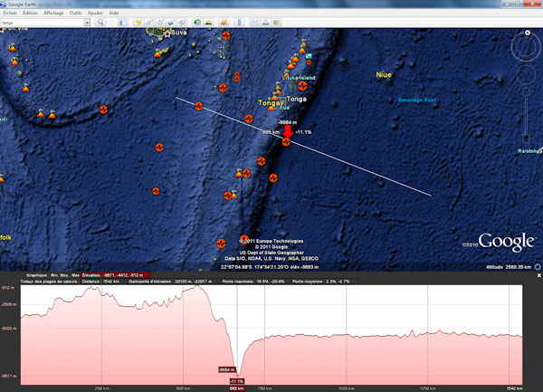
Task: Click the search field containing tanga
Action: 43,22
